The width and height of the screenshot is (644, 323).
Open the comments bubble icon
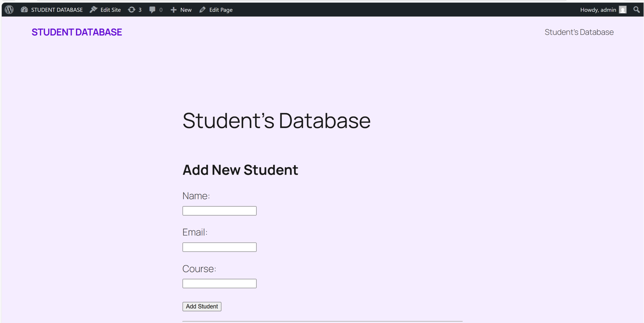[x=152, y=10]
